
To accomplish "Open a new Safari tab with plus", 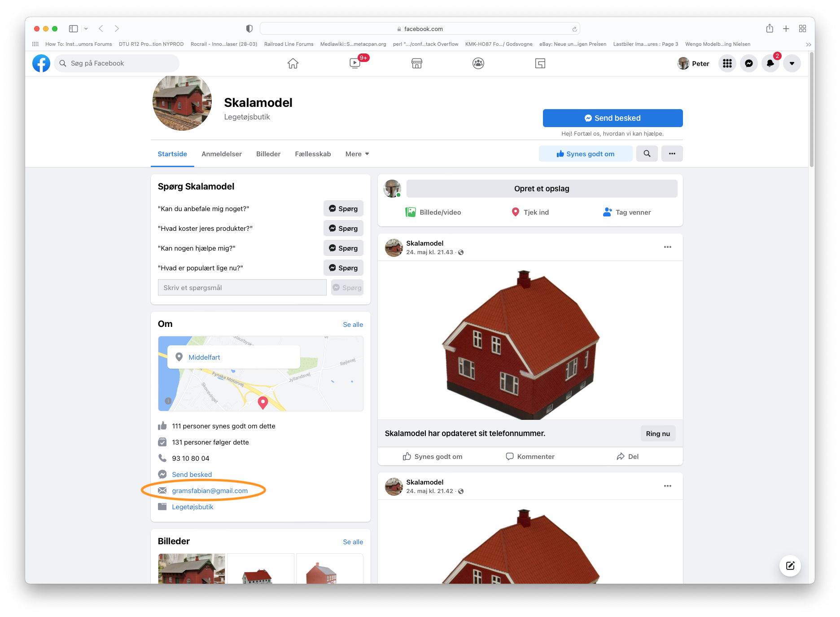I will click(x=786, y=29).
